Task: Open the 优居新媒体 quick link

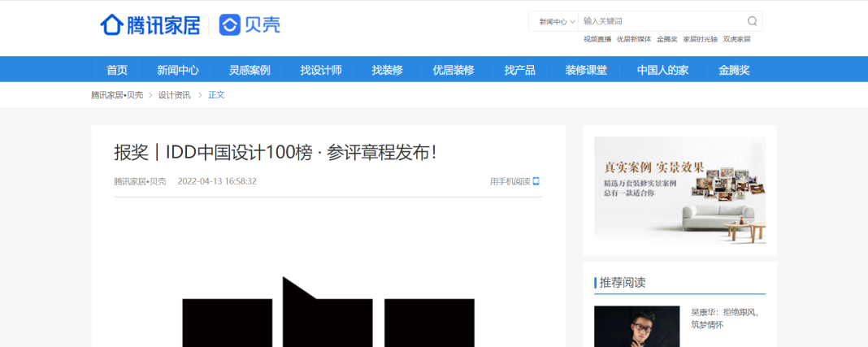Action: (x=634, y=39)
